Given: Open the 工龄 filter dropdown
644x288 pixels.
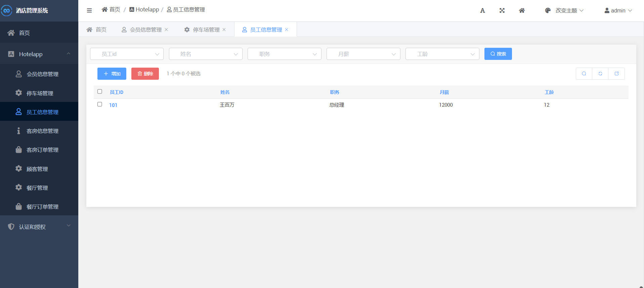Looking at the screenshot, I should (x=442, y=54).
